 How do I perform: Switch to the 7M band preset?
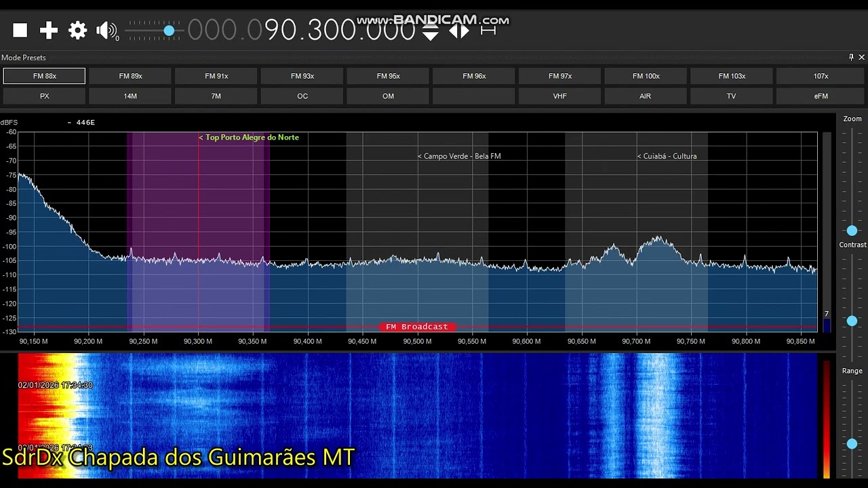click(x=216, y=96)
